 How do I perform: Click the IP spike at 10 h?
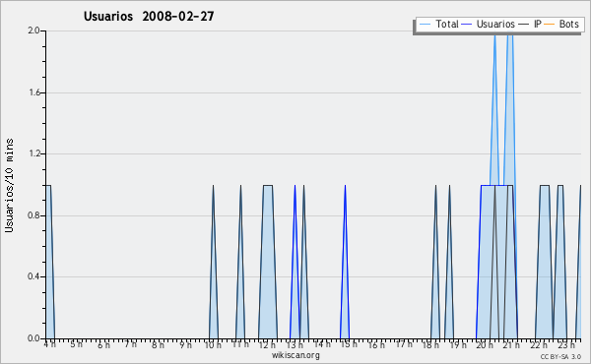(x=214, y=262)
